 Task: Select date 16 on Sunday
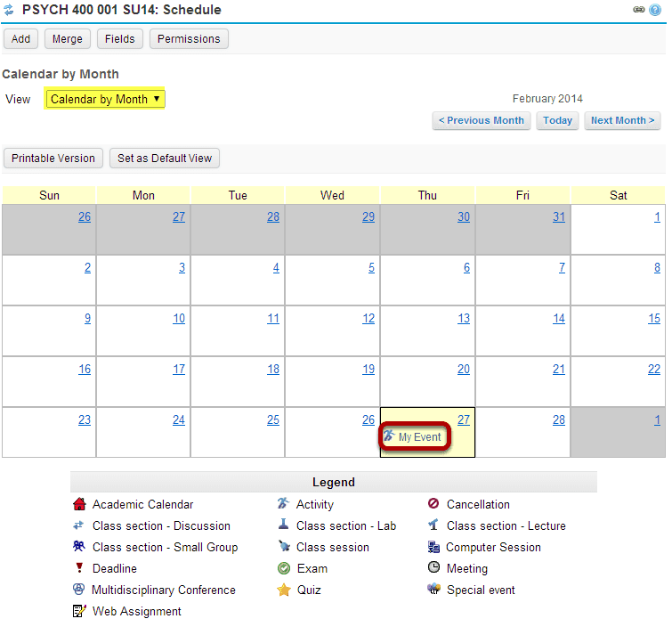tap(84, 370)
